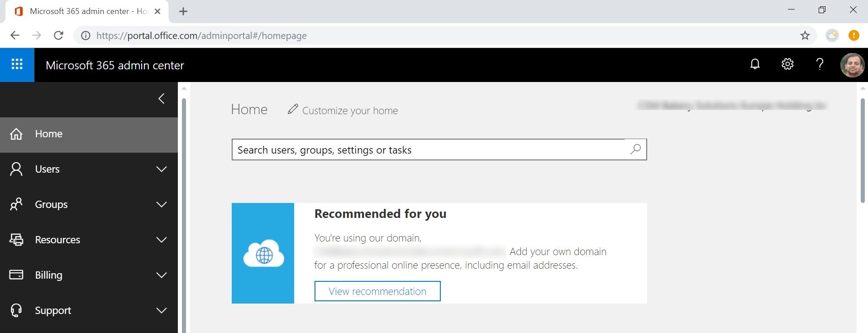Go back with browser back arrow
Image resolution: width=868 pixels, height=333 pixels.
[15, 35]
